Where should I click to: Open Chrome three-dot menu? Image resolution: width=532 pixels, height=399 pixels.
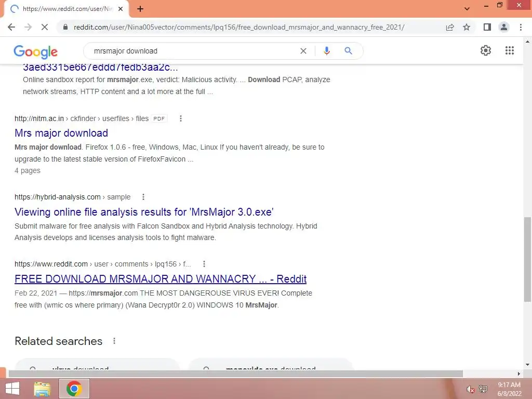521,27
